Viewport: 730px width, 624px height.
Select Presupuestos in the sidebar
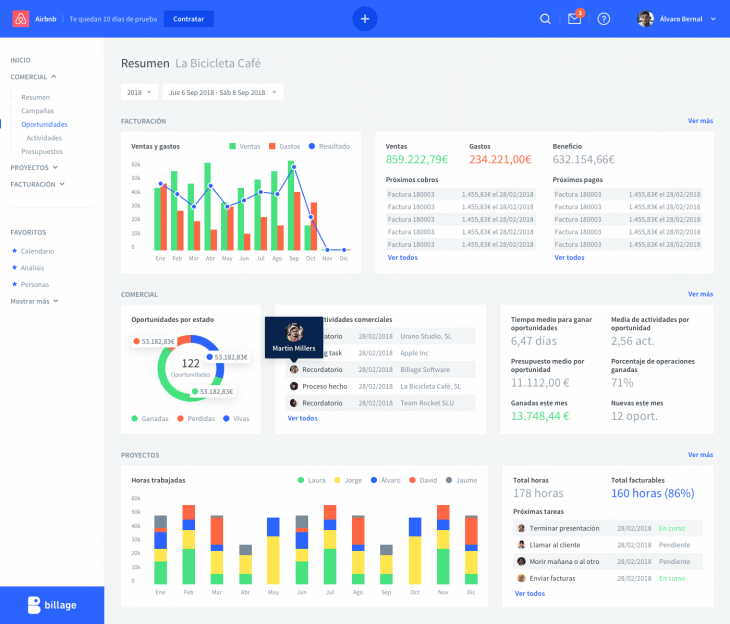pyautogui.click(x=42, y=151)
